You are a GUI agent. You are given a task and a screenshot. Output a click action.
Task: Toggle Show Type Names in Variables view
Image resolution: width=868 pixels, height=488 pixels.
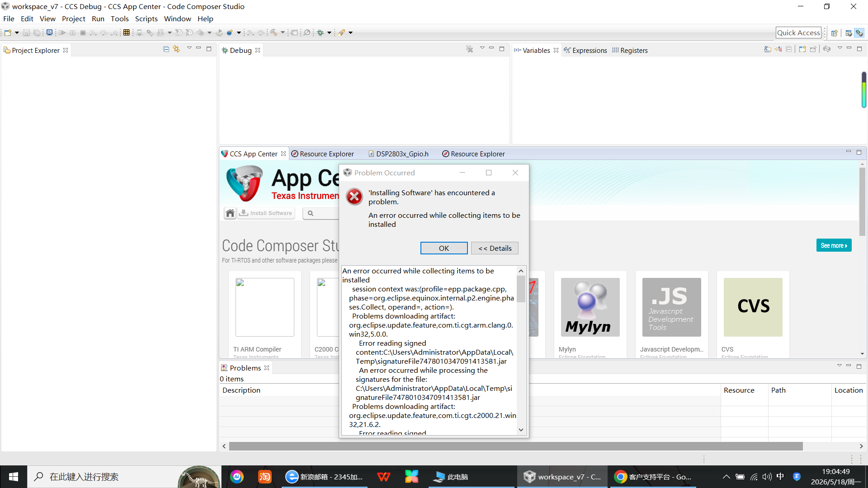tap(768, 49)
